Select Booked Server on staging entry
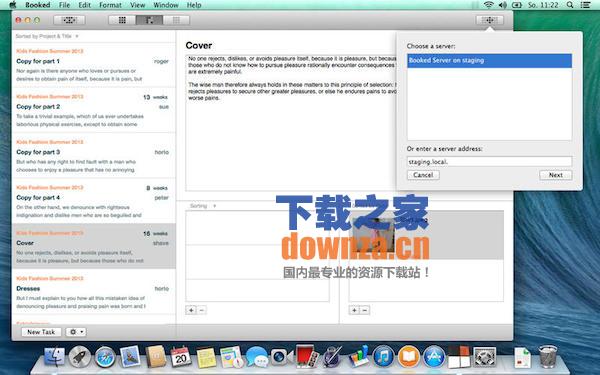 [x=489, y=60]
